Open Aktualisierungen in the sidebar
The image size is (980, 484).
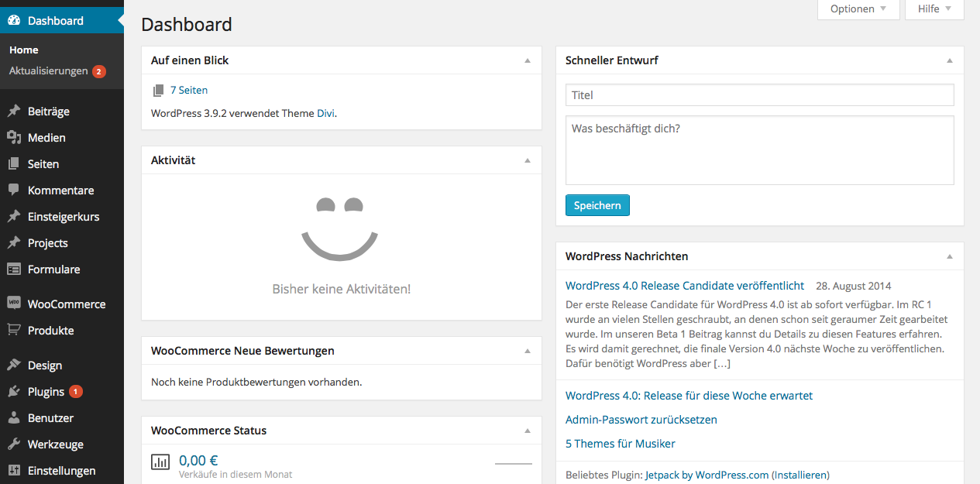49,71
